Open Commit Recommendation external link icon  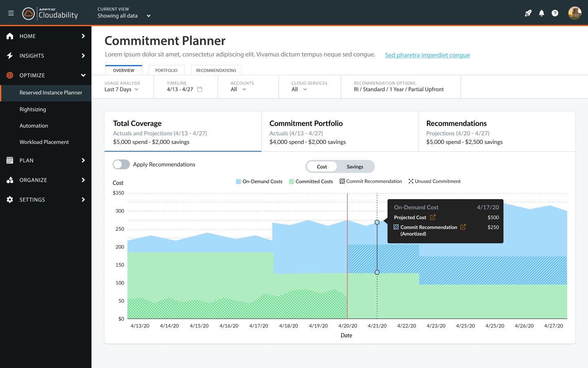coord(463,227)
